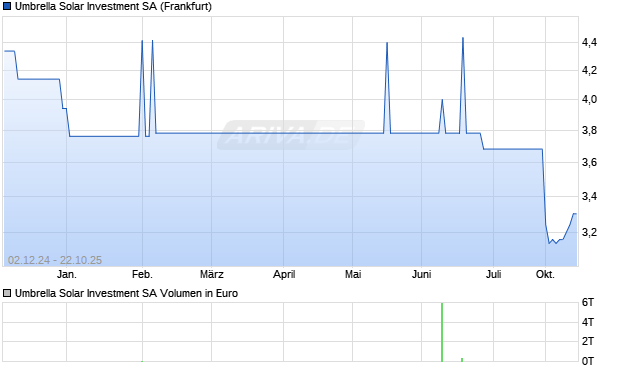Click the 3,6 price axis value
Viewport: 620px width, 371px height.
[x=589, y=163]
